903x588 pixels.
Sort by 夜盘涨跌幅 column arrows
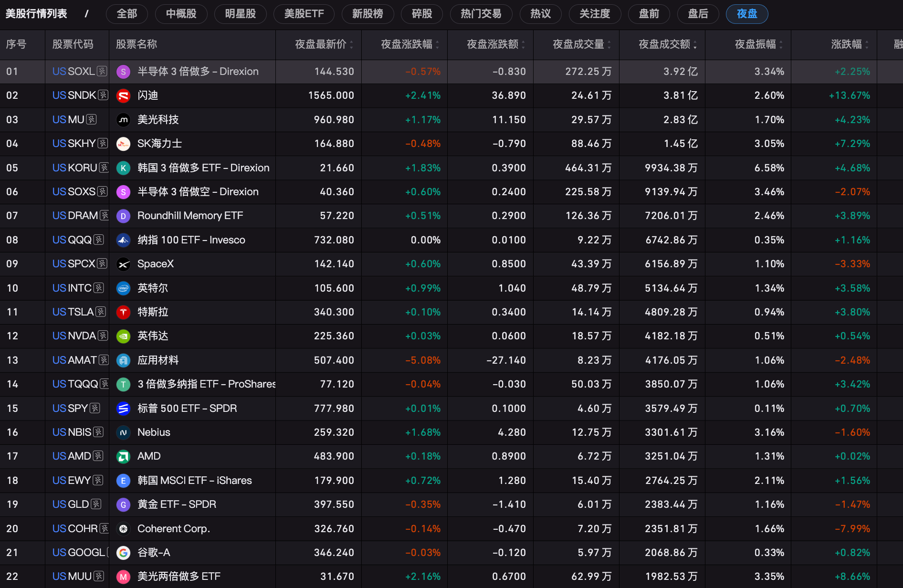point(437,45)
